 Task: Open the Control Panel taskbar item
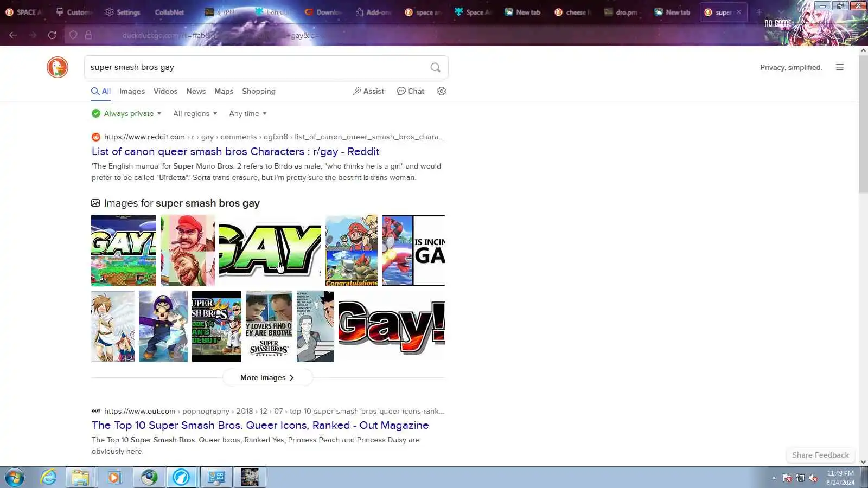216,478
